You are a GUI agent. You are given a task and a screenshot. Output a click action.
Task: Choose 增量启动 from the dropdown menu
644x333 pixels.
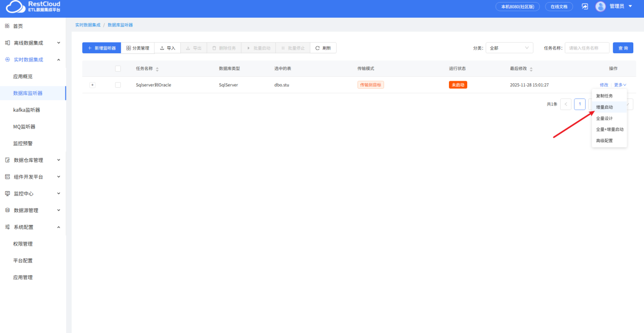(609, 107)
